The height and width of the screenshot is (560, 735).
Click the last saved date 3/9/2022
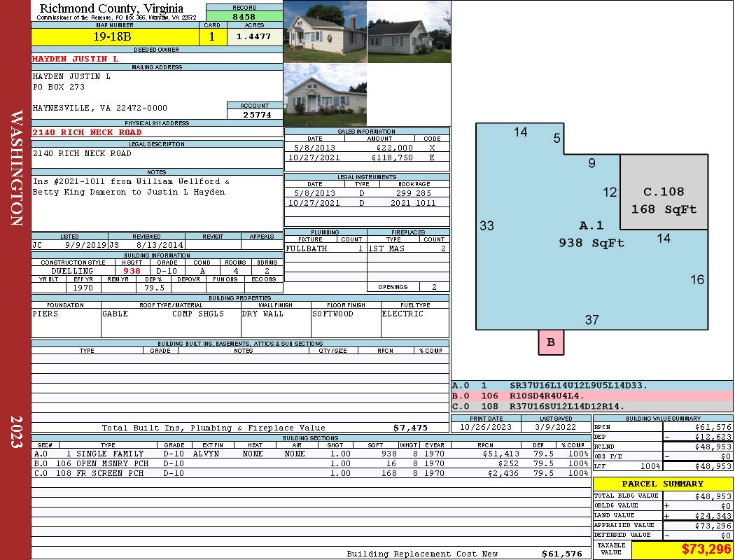pos(556,427)
